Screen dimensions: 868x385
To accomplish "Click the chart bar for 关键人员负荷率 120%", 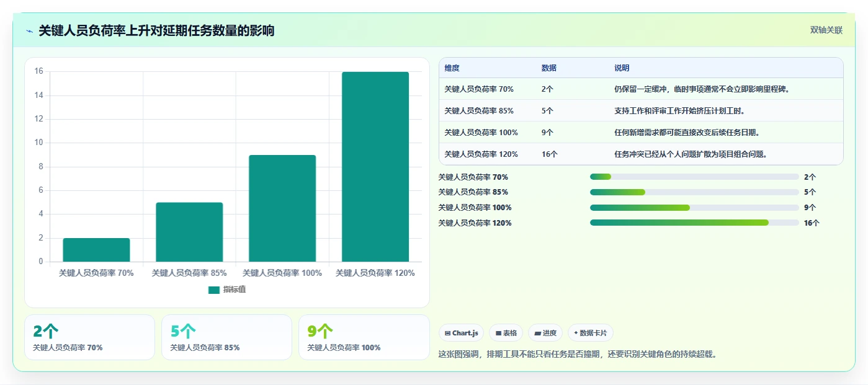I will pos(375,167).
